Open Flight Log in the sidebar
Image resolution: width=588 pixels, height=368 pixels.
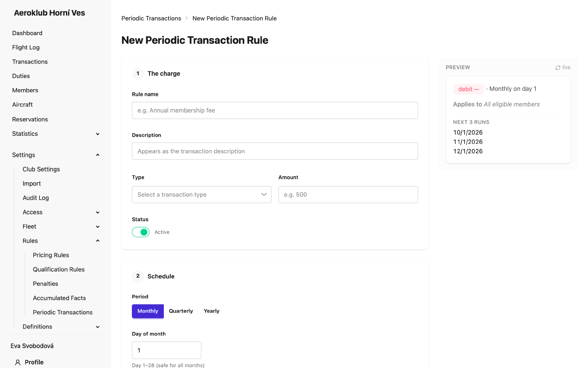26,48
